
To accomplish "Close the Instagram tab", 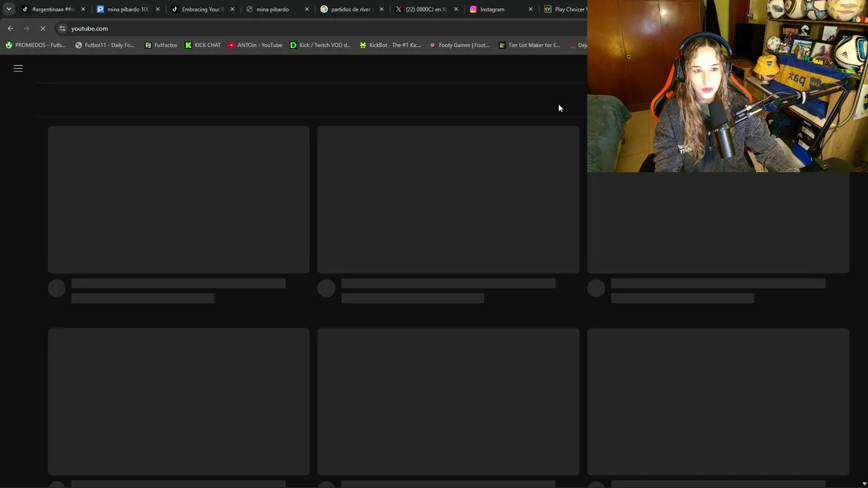I will tap(530, 9).
